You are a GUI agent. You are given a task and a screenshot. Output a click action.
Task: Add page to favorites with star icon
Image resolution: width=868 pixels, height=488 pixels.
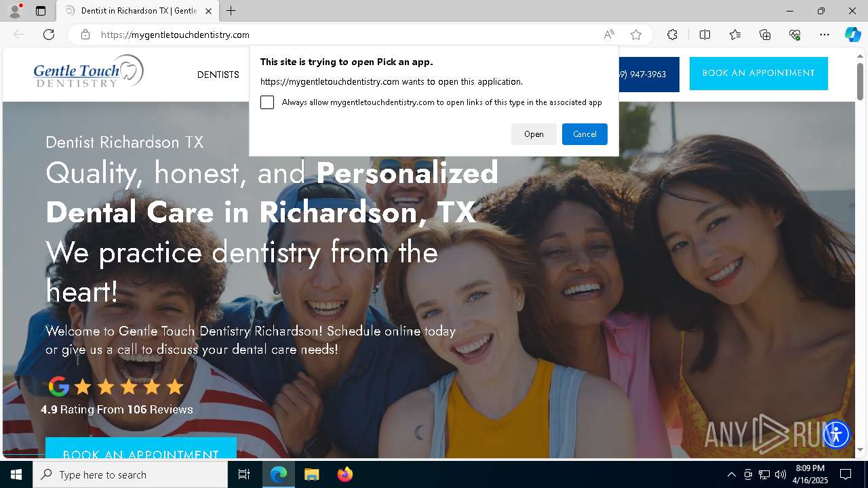636,35
